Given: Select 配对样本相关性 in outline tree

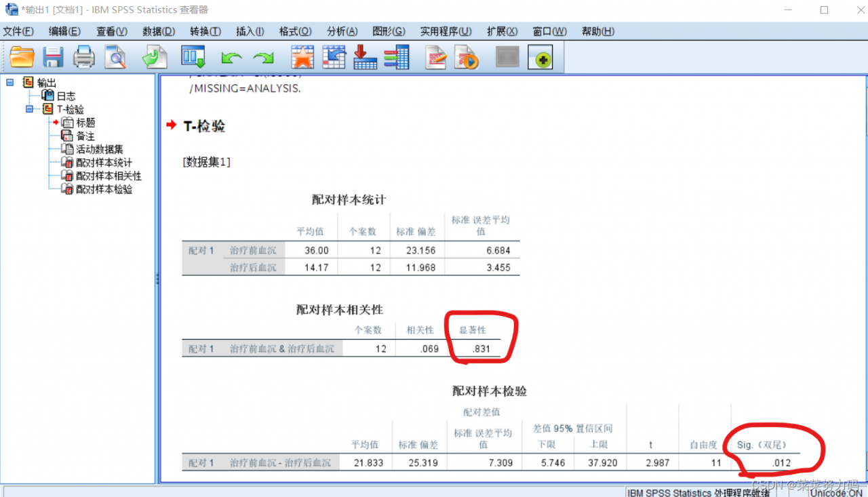Looking at the screenshot, I should click(108, 176).
